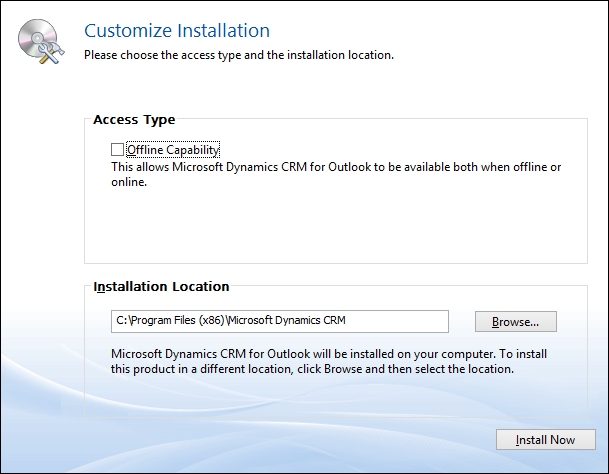
Task: Click the "Access Type" group heading
Action: click(134, 120)
